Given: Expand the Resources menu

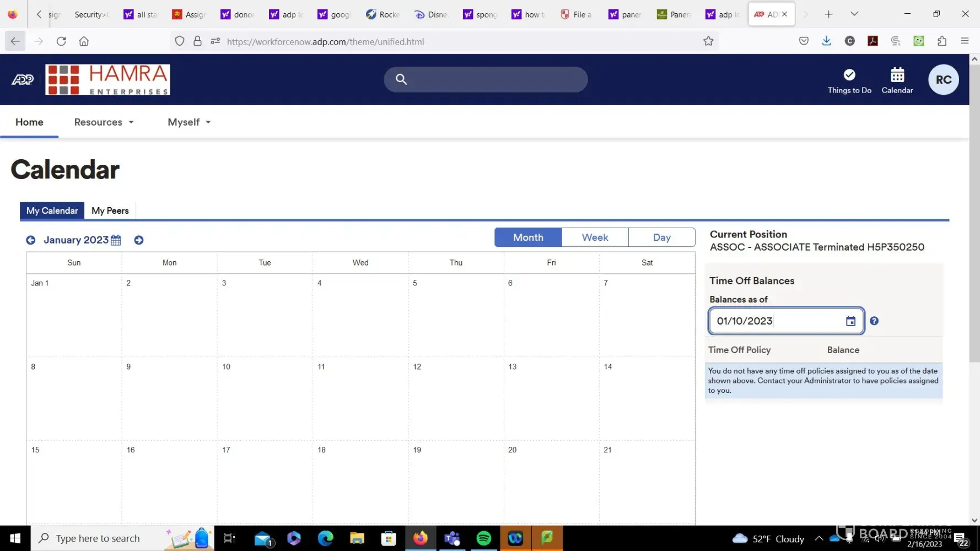Looking at the screenshot, I should [104, 122].
